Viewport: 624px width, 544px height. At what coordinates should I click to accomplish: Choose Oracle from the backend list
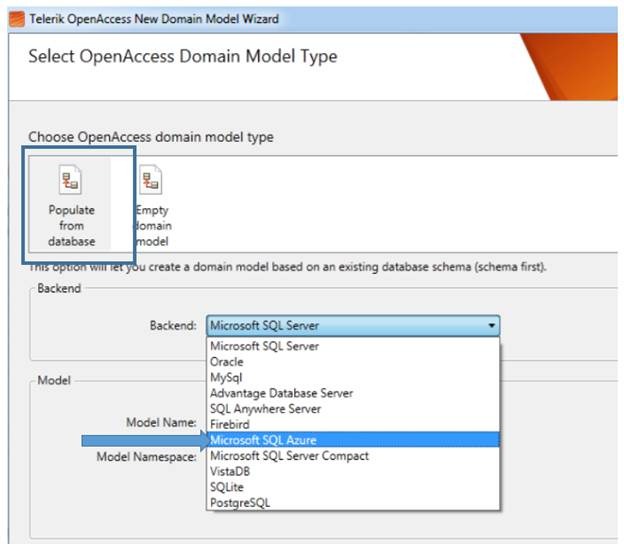point(226,362)
